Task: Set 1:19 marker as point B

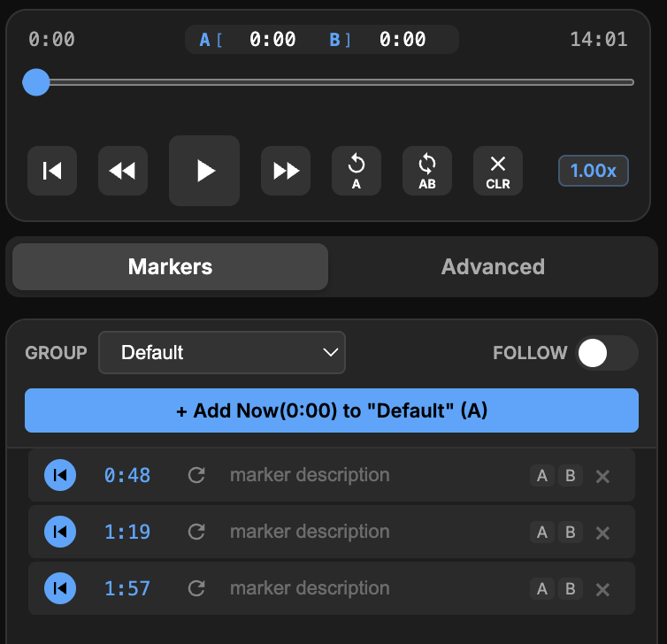Action: tap(571, 533)
